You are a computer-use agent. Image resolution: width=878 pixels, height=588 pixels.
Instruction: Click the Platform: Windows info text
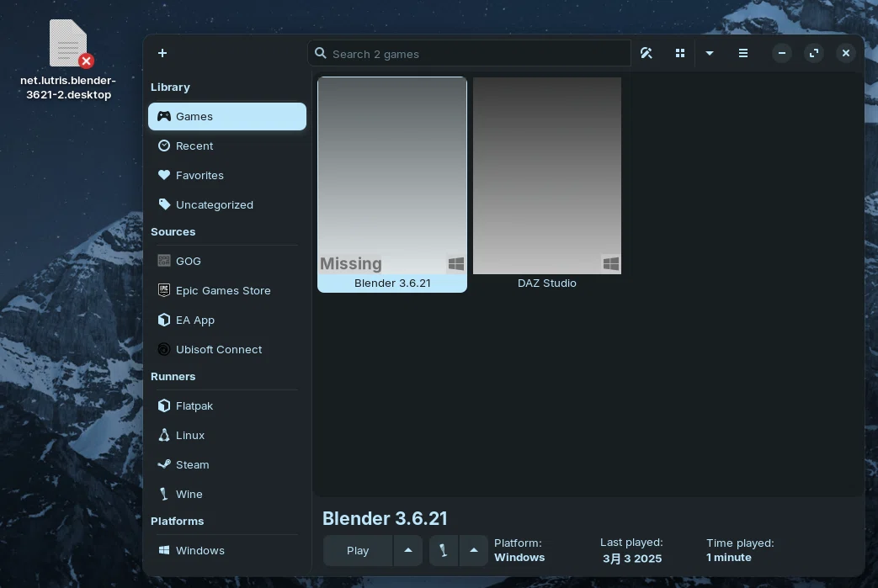[x=519, y=550]
